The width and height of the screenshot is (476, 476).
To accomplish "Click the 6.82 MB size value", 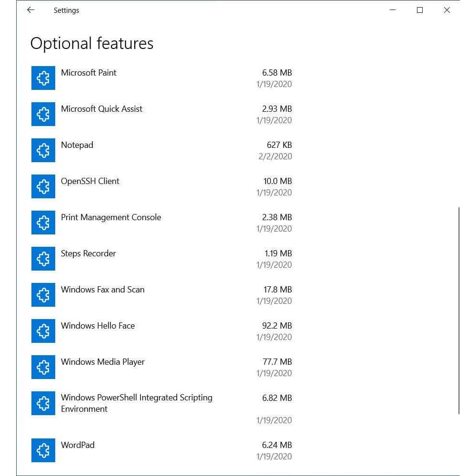I will pos(277,398).
